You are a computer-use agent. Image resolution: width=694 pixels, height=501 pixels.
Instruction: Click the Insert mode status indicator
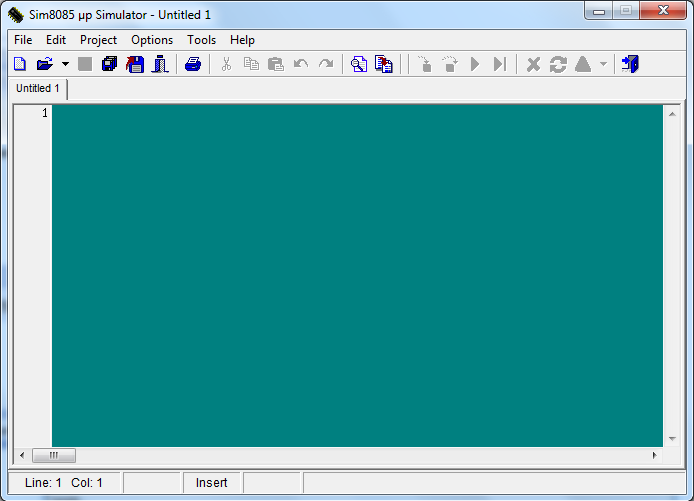click(212, 482)
